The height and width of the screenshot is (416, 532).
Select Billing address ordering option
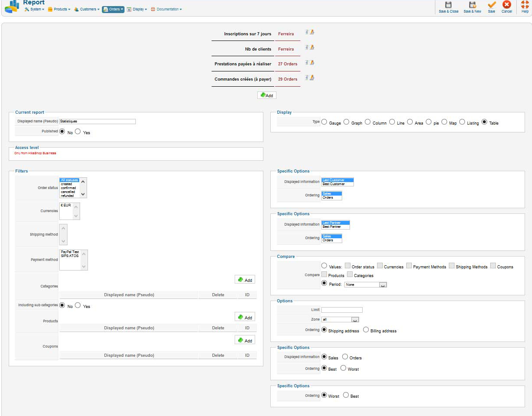366,330
